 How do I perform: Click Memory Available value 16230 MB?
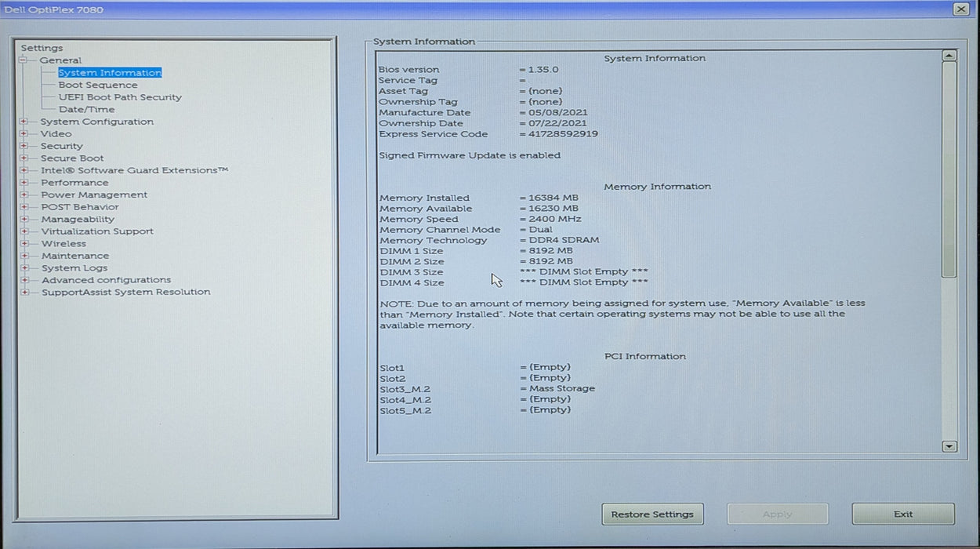pos(554,209)
